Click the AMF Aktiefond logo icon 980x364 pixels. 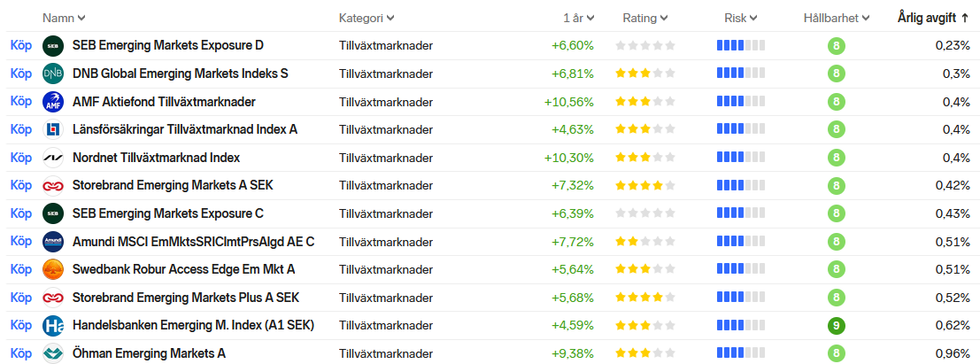(53, 102)
